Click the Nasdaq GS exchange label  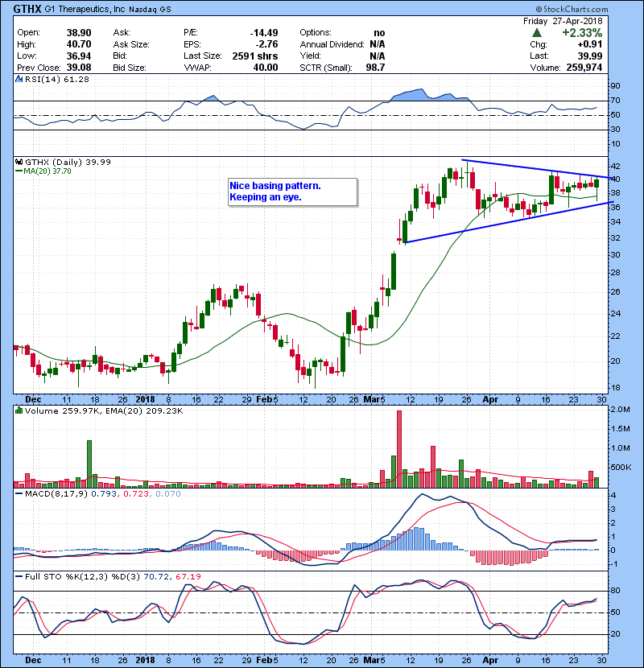[x=150, y=10]
